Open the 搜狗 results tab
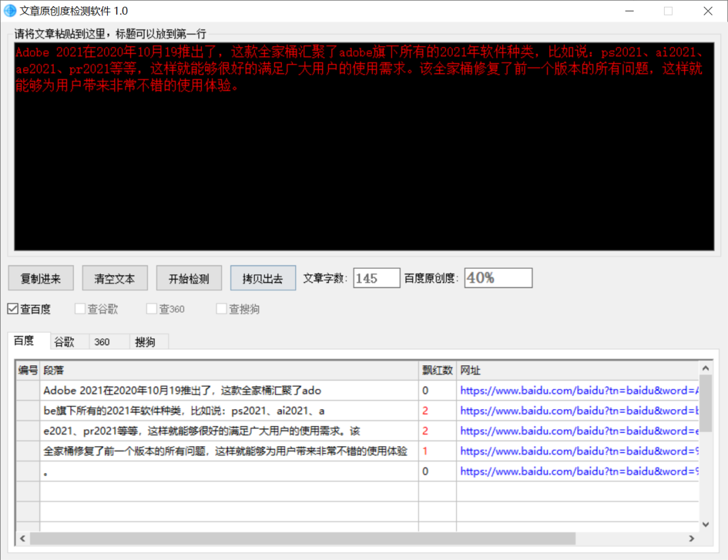728x560 pixels. point(148,342)
